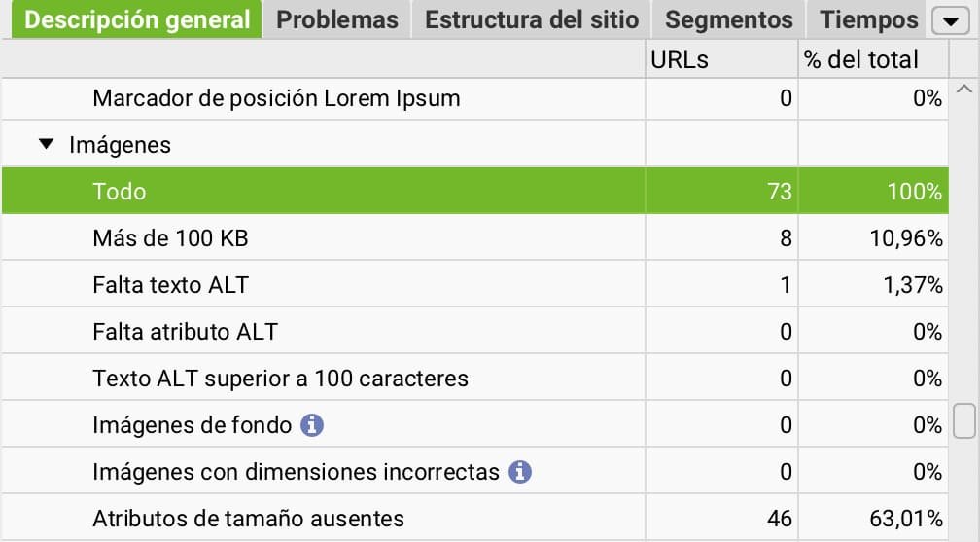Go to the Tiempos tab
The width and height of the screenshot is (980, 542).
[x=868, y=19]
